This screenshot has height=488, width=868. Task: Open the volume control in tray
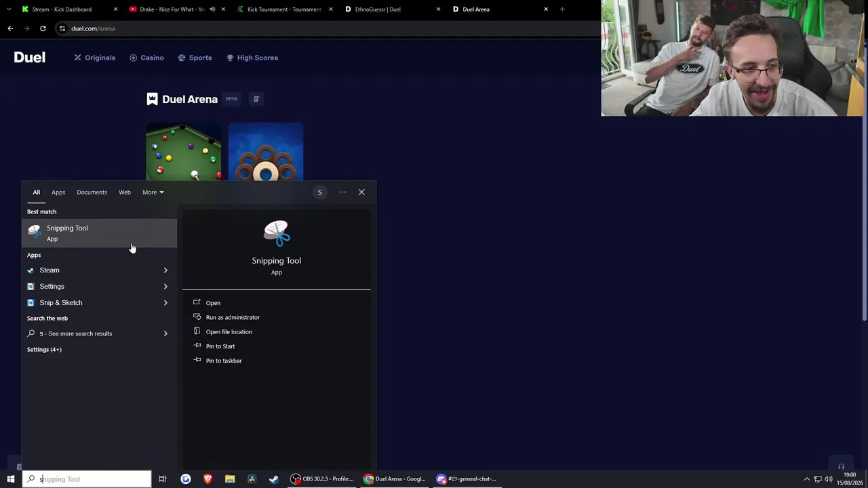[x=829, y=479]
